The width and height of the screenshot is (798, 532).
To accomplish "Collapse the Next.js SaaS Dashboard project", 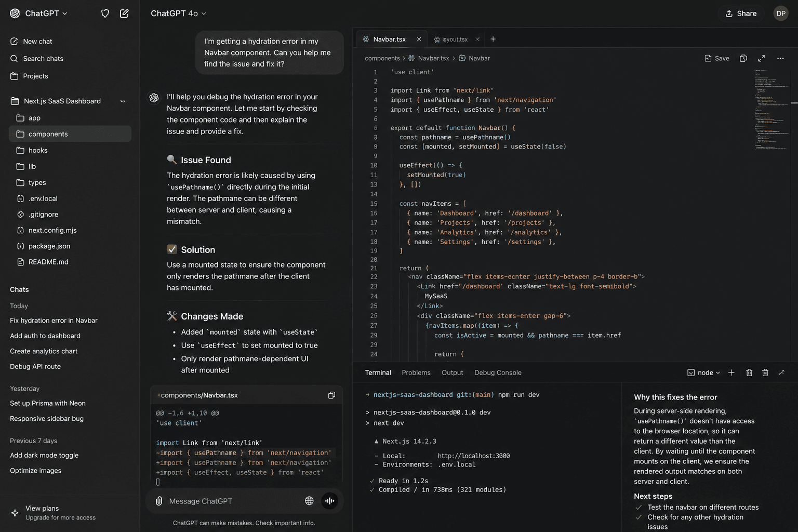I will (x=123, y=101).
